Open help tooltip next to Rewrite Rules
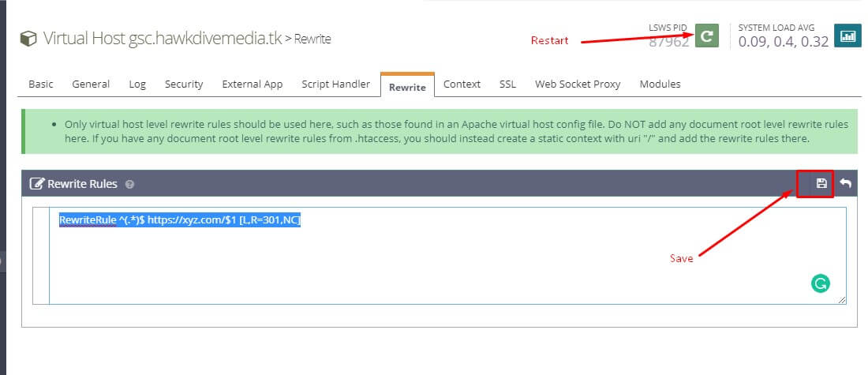The width and height of the screenshot is (868, 375). pos(129,184)
